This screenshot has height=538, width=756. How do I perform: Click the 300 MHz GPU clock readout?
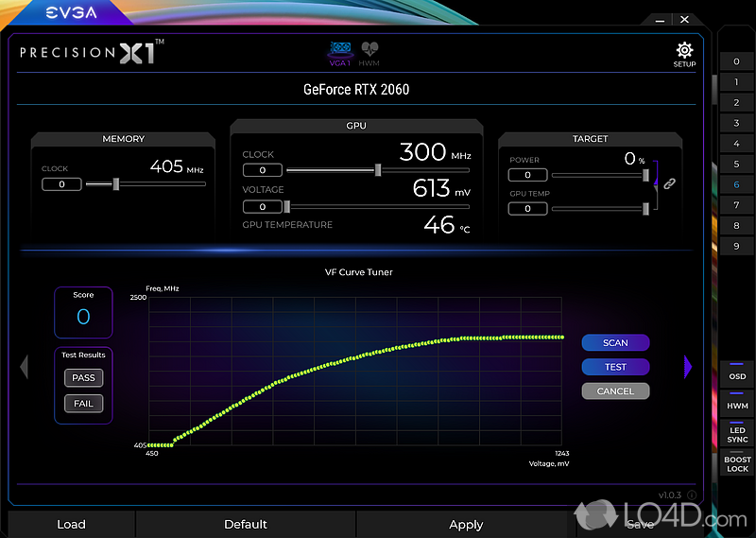pos(435,152)
